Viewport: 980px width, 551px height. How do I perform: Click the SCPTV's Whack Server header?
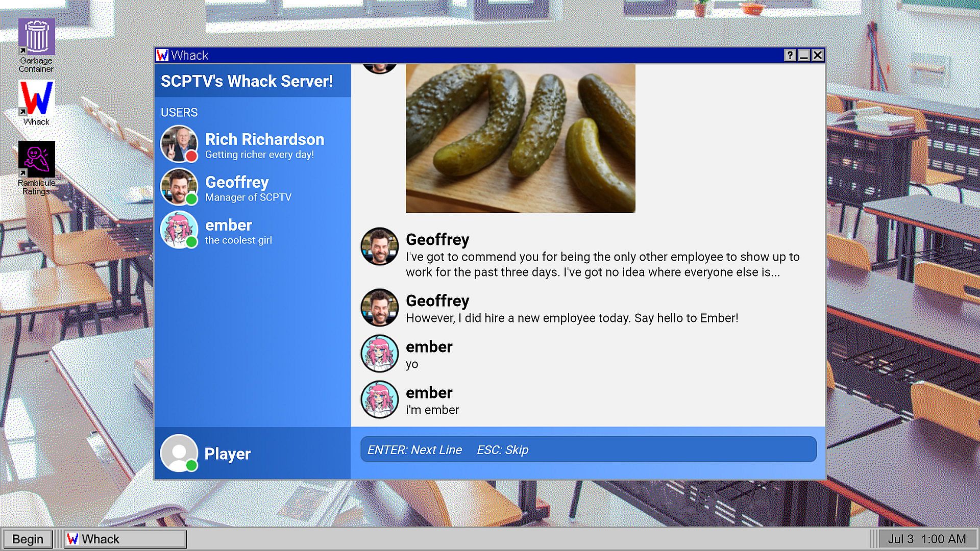tap(247, 81)
